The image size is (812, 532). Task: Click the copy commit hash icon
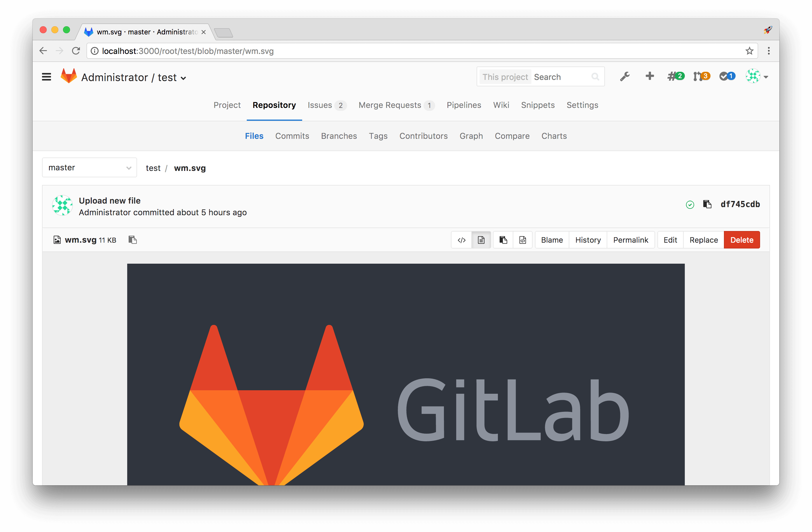point(707,204)
